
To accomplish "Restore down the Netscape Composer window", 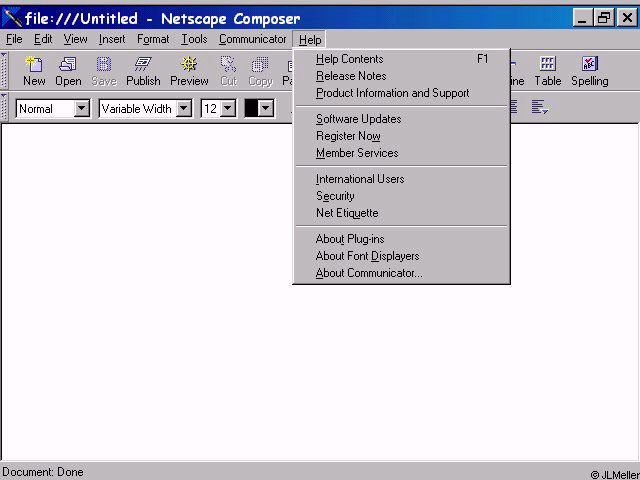I will [604, 18].
